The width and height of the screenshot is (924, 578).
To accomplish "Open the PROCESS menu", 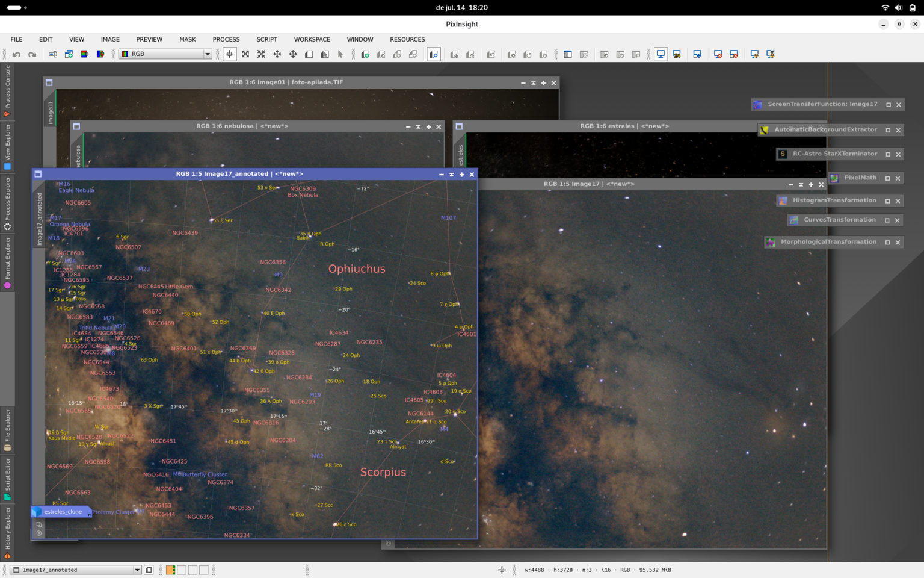I will (x=226, y=39).
